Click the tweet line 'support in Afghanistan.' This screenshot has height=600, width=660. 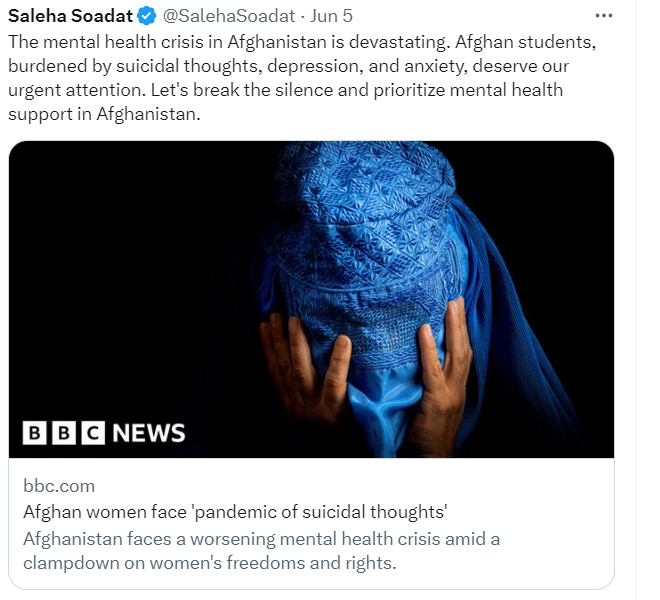click(x=104, y=114)
